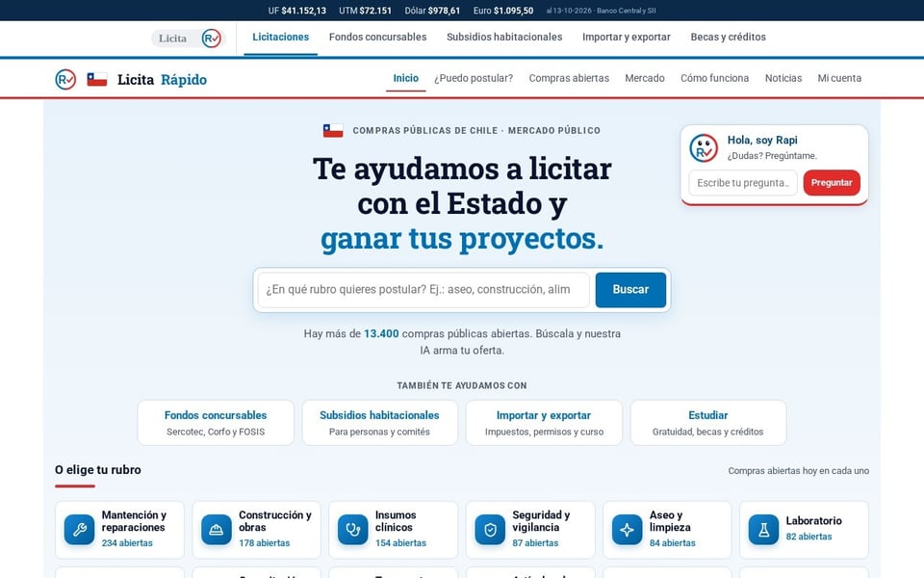Click the Euro $1.095,50 indicator
924x578 pixels.
click(503, 11)
